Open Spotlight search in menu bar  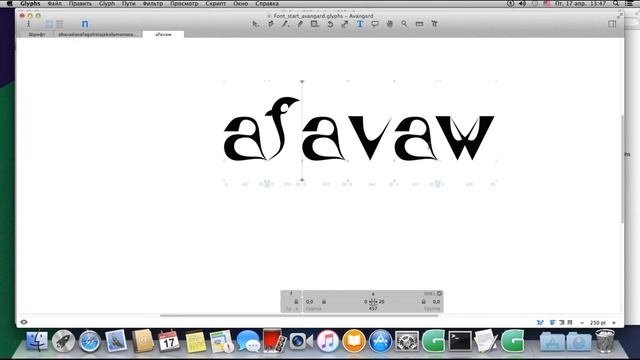pyautogui.click(x=616, y=4)
